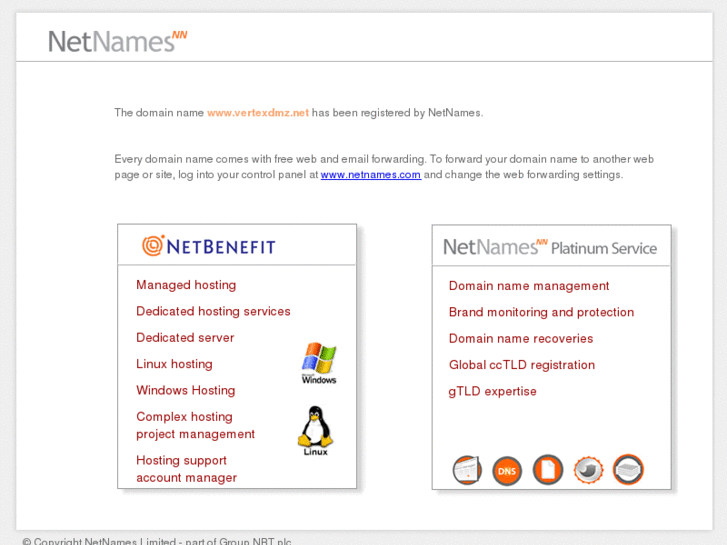The height and width of the screenshot is (545, 727).
Task: Click the NetBenefit logo
Action: (209, 246)
